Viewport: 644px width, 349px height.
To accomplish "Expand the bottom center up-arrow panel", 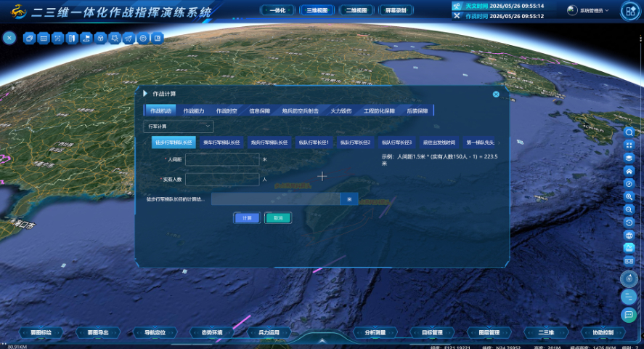I will pos(322,341).
